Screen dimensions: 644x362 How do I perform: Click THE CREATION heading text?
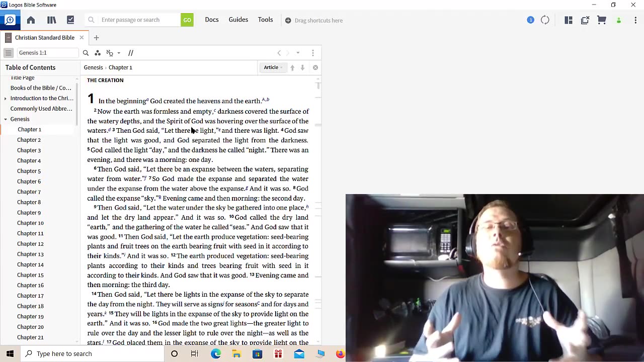[105, 80]
